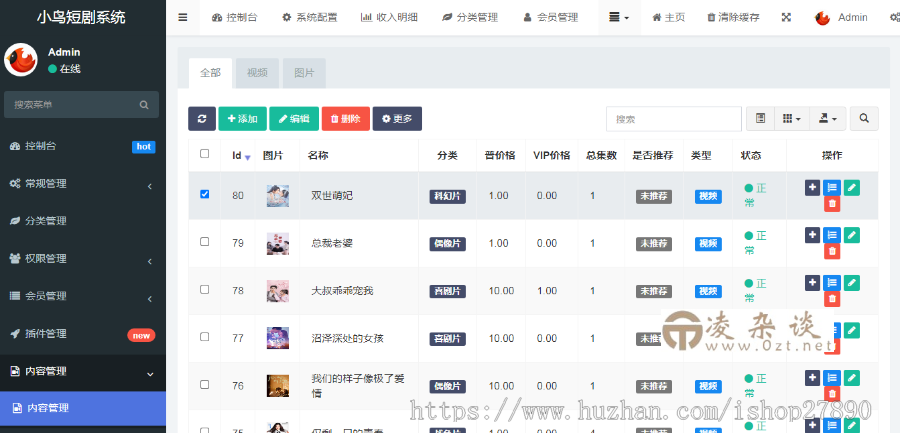Expand 权限管理 in sidebar
This screenshot has width=900, height=433.
tap(83, 259)
